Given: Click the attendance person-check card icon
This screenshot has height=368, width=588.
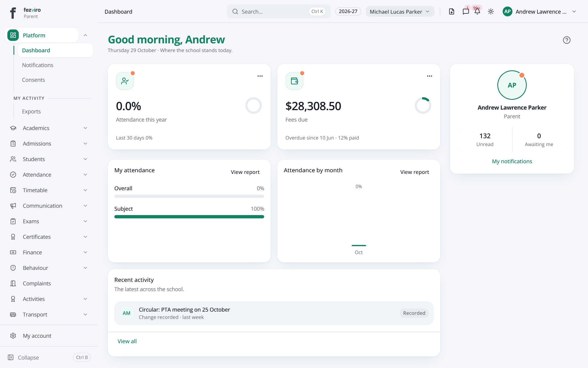Looking at the screenshot, I should pyautogui.click(x=125, y=81).
